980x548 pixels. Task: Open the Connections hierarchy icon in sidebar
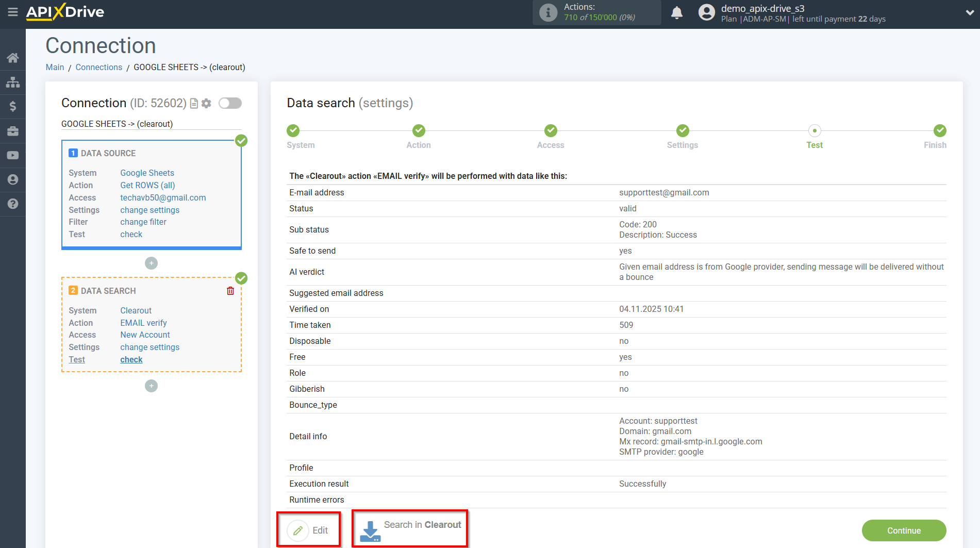(13, 82)
